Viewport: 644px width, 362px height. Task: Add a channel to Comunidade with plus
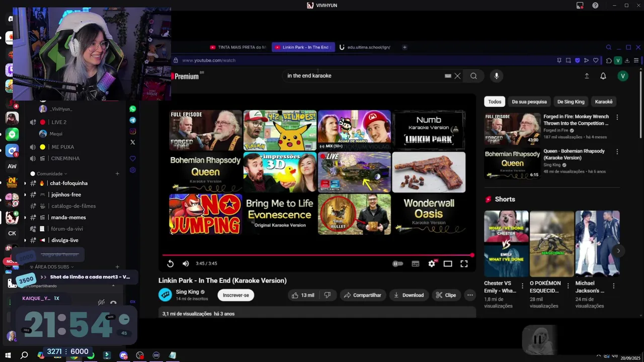click(117, 173)
